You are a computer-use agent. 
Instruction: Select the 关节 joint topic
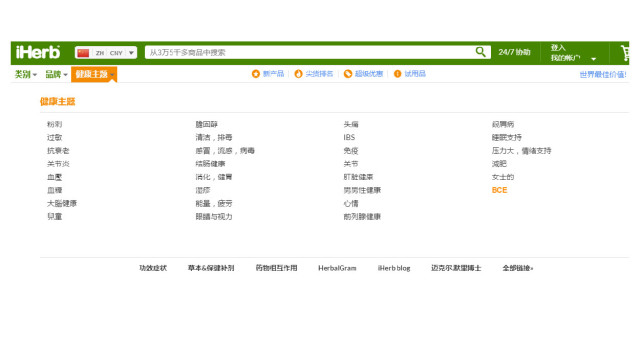[x=351, y=164]
